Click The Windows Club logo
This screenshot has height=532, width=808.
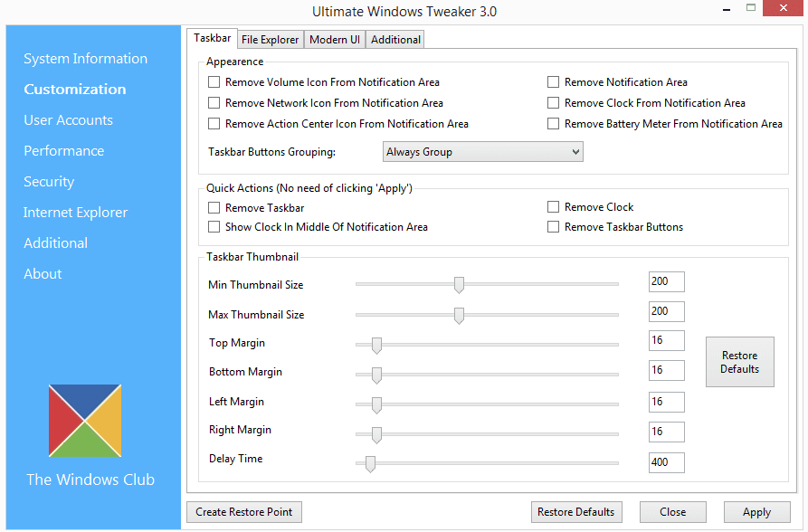[85, 421]
